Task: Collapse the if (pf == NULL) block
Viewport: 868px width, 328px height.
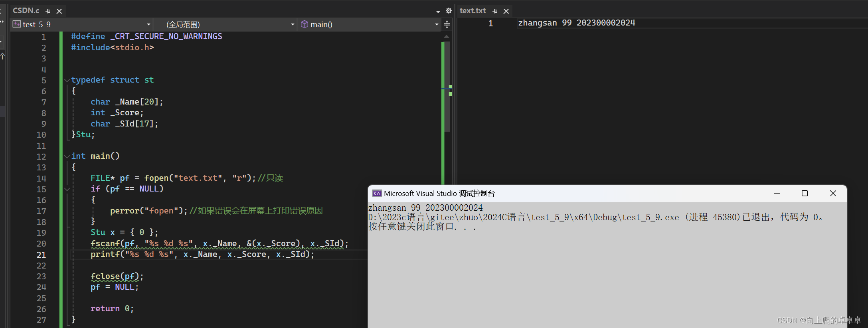Action: click(x=67, y=189)
